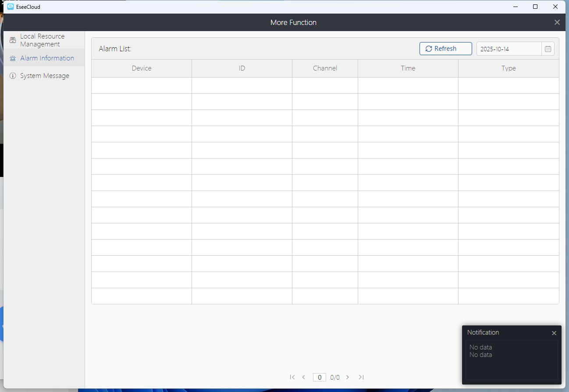Click the EseeCloud app icon in title bar
The height and width of the screenshot is (392, 569).
point(11,7)
